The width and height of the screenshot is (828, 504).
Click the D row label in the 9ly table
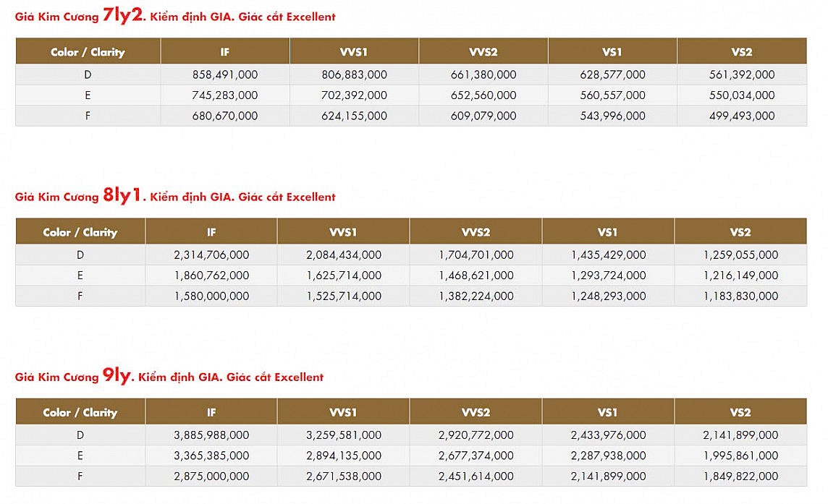[80, 435]
